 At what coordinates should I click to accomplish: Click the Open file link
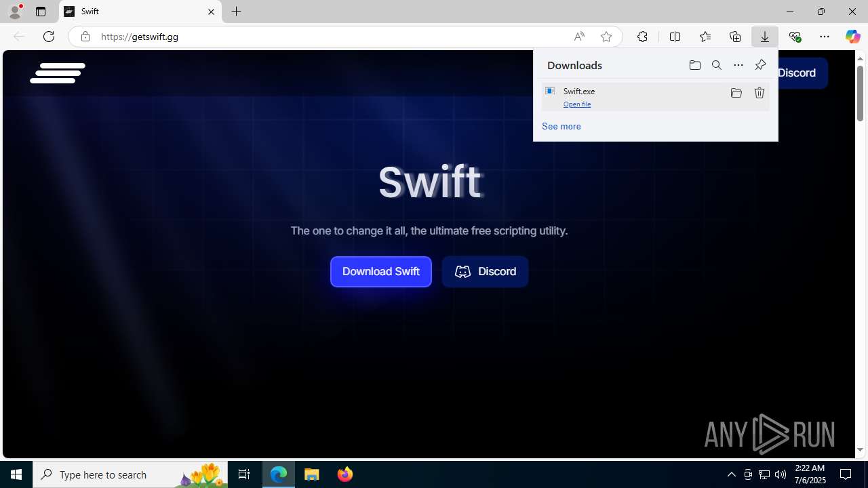(x=577, y=104)
